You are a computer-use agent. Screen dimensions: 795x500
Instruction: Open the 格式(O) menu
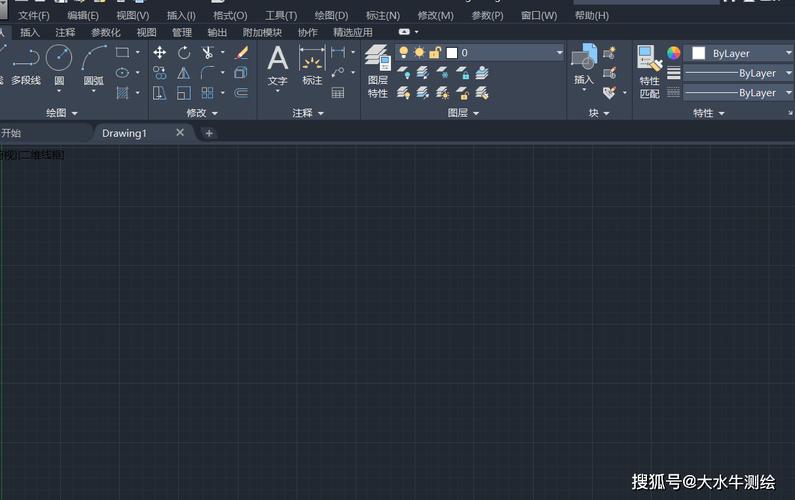230,15
